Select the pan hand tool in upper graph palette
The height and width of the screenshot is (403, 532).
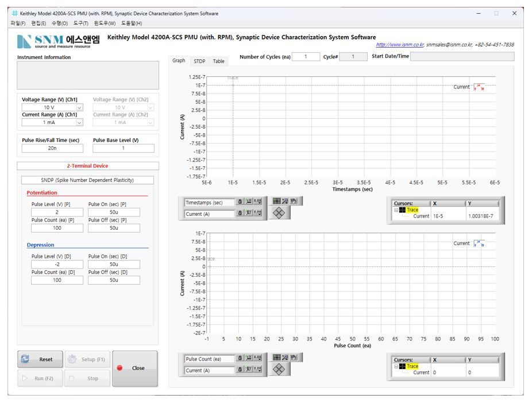tap(293, 201)
